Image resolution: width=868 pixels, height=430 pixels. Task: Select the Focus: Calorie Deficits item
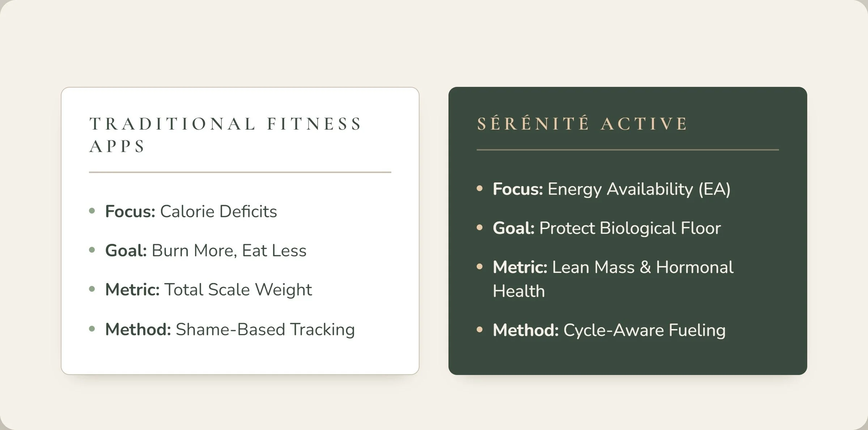pyautogui.click(x=191, y=211)
